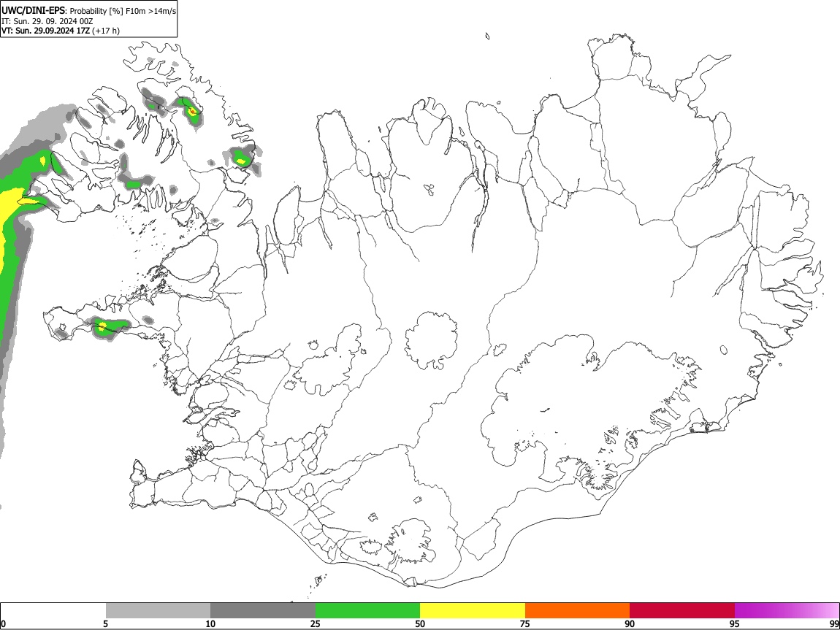Click the legend value '0'
The width and height of the screenshot is (840, 630).
pos(4,624)
